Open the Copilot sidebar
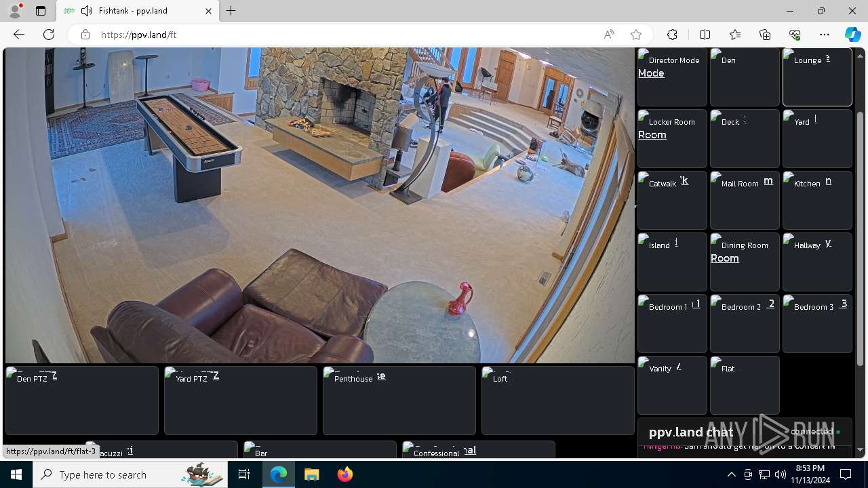868x488 pixels. coord(853,35)
